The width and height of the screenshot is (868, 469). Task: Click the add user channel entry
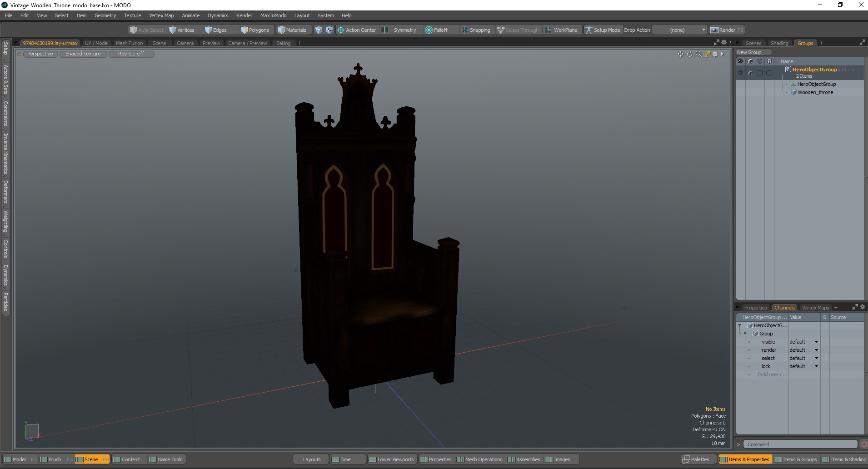click(x=772, y=374)
